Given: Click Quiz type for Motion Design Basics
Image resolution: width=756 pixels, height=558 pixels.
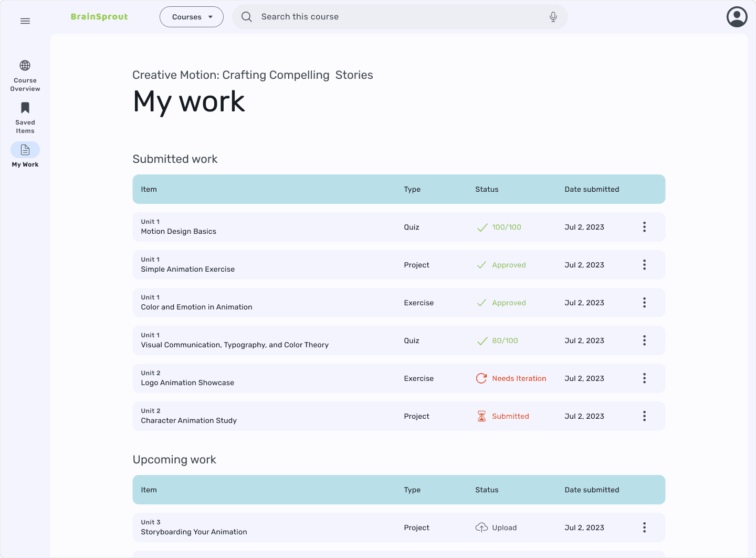Looking at the screenshot, I should (x=412, y=227).
